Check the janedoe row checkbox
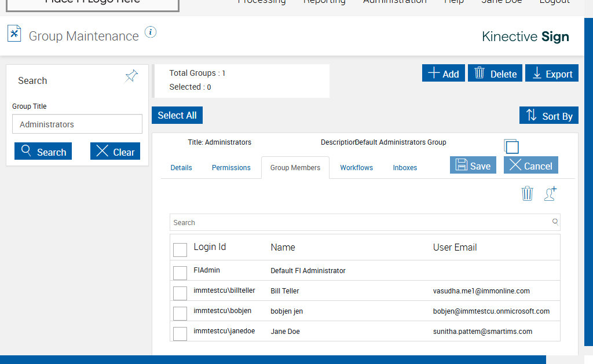Image resolution: width=593 pixels, height=364 pixels. tap(180, 334)
